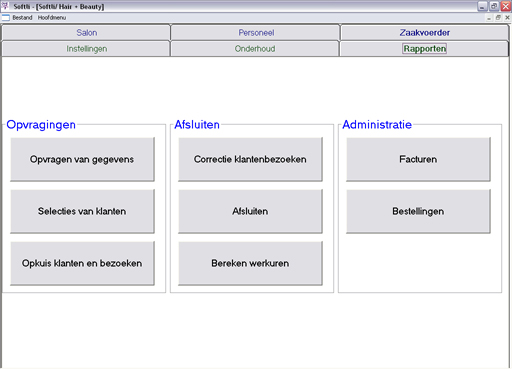Click the document icon left of Bestand
Image resolution: width=512 pixels, height=369 pixels.
(x=6, y=18)
